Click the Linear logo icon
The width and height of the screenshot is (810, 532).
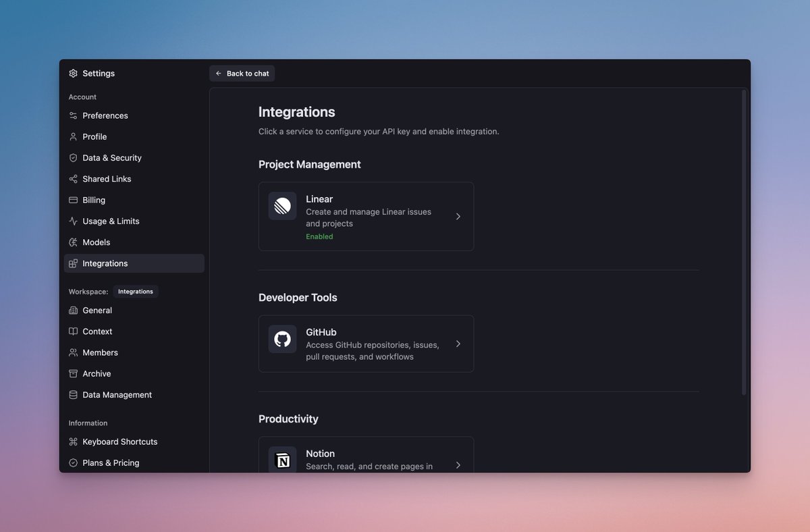click(282, 206)
